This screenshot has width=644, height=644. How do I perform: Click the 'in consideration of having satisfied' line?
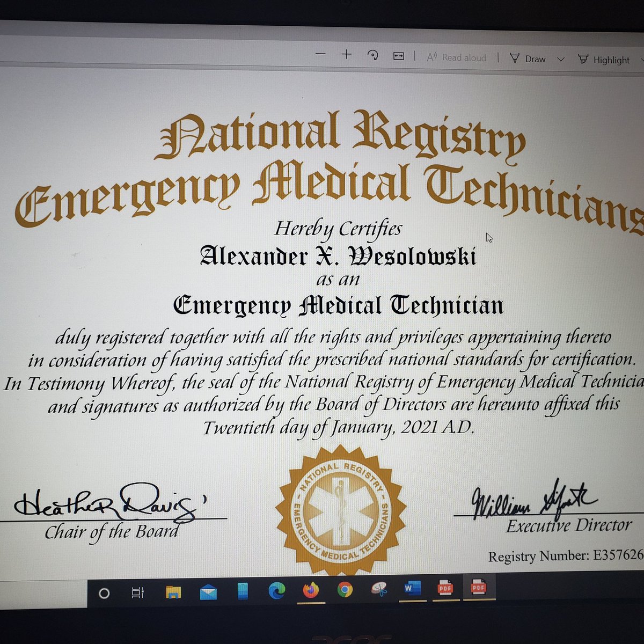(x=332, y=360)
